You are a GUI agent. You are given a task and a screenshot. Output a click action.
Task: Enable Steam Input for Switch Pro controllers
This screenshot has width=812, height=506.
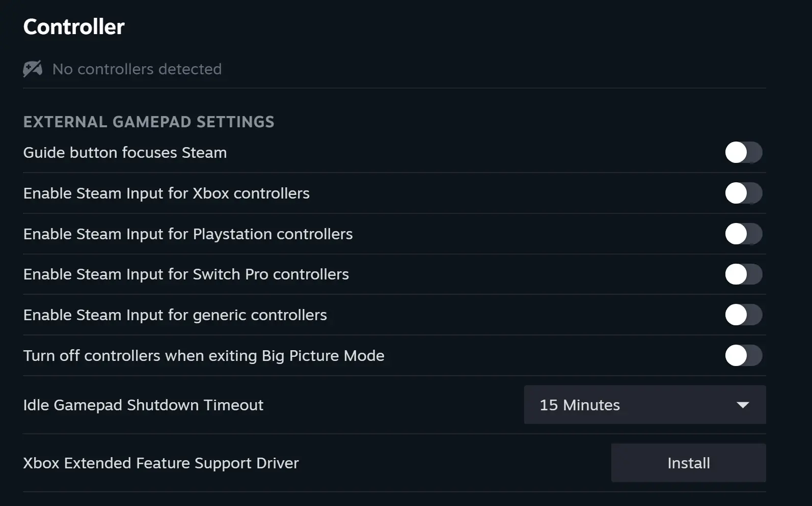coord(744,274)
